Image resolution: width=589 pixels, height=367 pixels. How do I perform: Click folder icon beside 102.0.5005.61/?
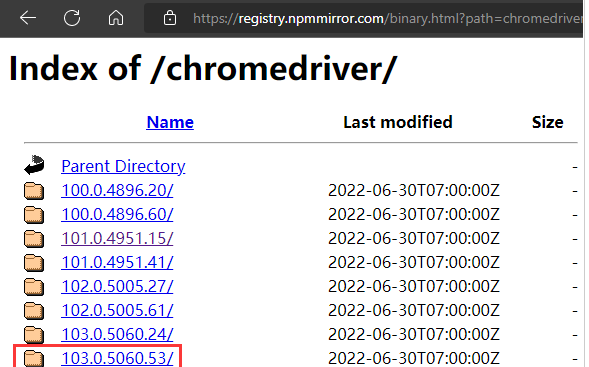click(x=34, y=311)
